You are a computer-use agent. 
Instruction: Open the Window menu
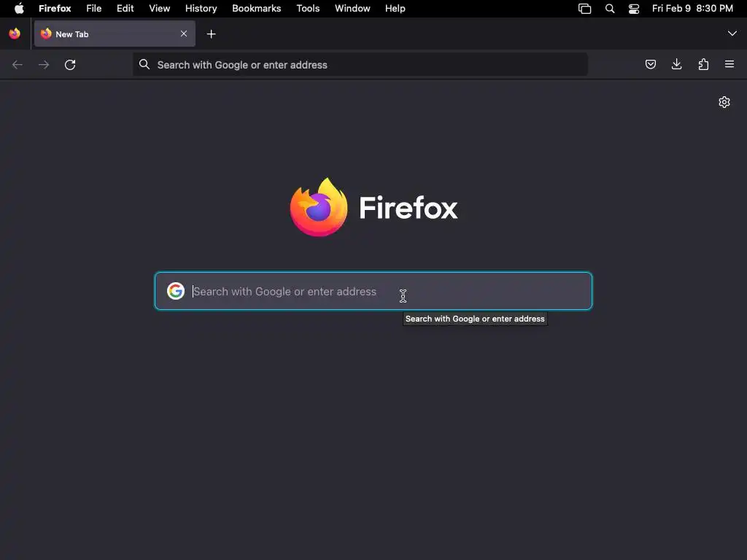pos(352,8)
